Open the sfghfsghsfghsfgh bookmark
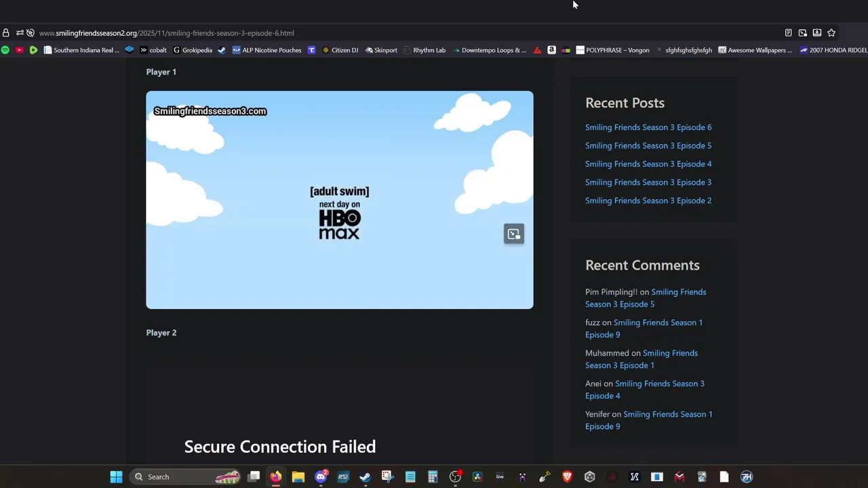This screenshot has height=488, width=868. 684,50
